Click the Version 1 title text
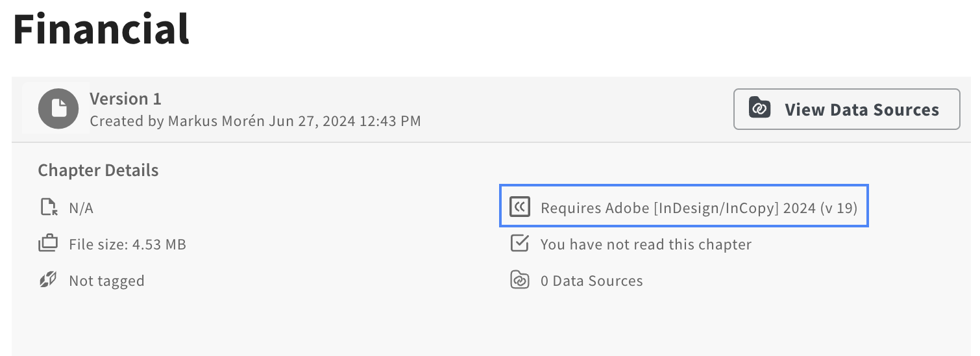The height and width of the screenshot is (356, 980). tap(125, 99)
